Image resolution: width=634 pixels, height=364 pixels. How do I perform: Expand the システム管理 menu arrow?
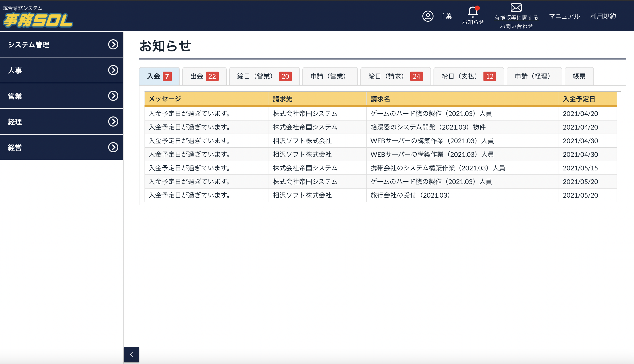pos(113,44)
